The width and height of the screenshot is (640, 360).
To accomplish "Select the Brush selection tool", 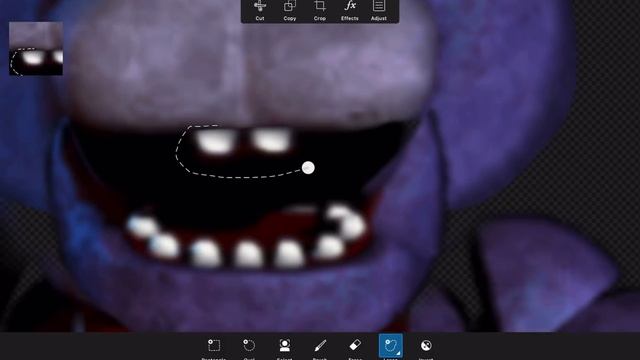I will [320, 347].
